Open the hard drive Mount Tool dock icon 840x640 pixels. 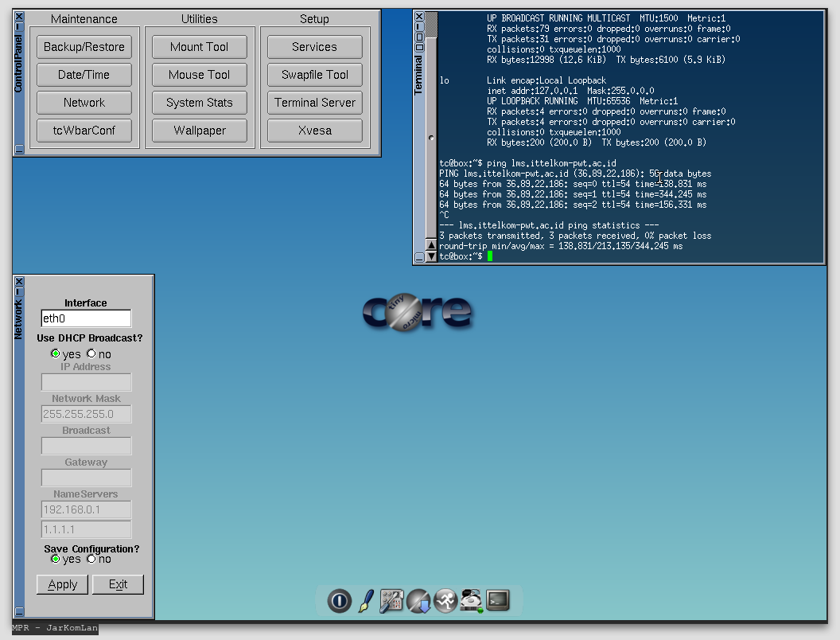pyautogui.click(x=472, y=601)
